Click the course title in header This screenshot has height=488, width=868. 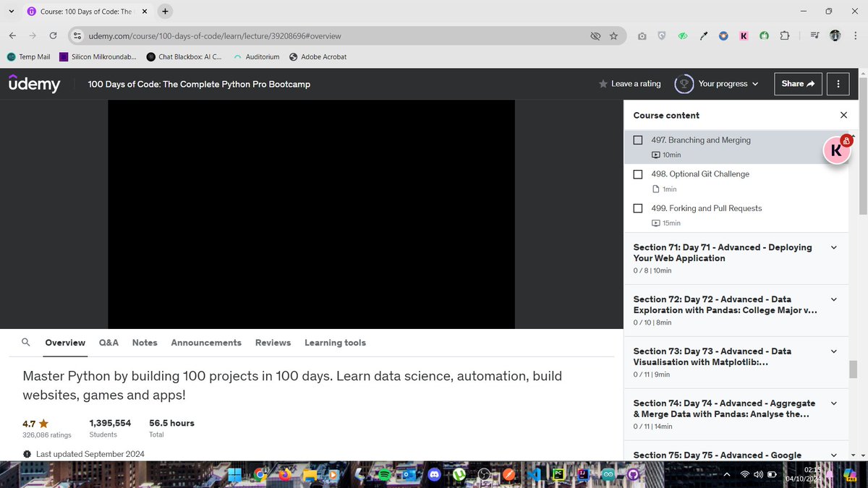coord(199,84)
